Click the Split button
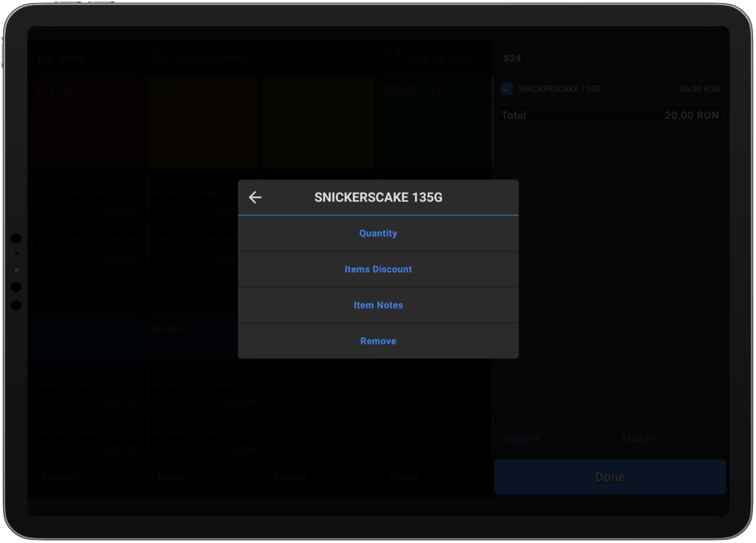The image size is (756, 543). pyautogui.click(x=435, y=434)
